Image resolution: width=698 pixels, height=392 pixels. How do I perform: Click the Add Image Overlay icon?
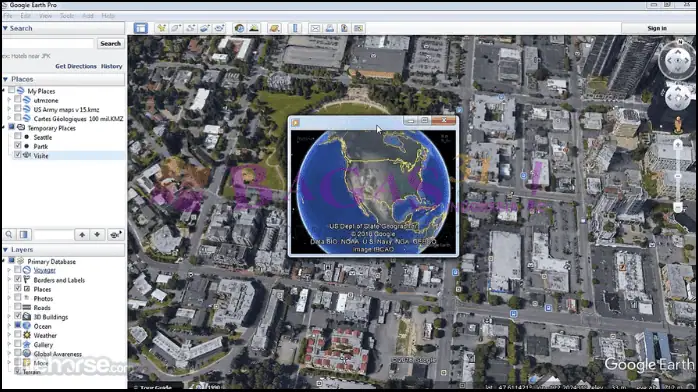(x=205, y=28)
